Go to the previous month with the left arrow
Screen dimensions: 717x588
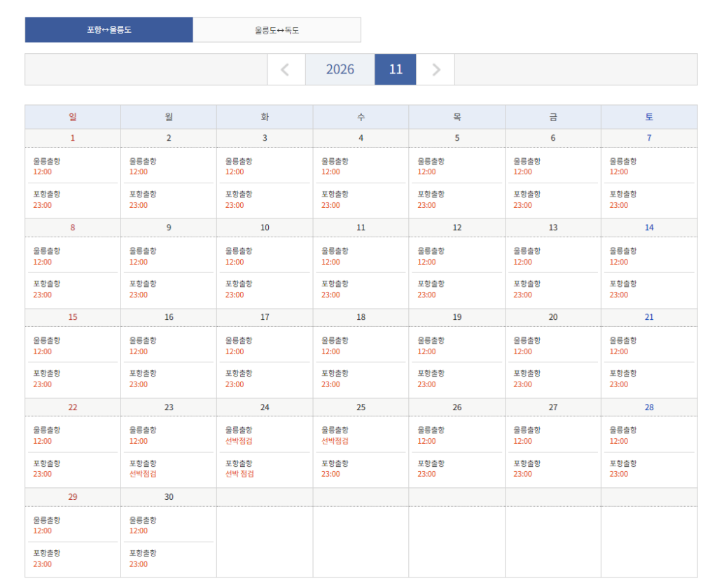[x=286, y=69]
